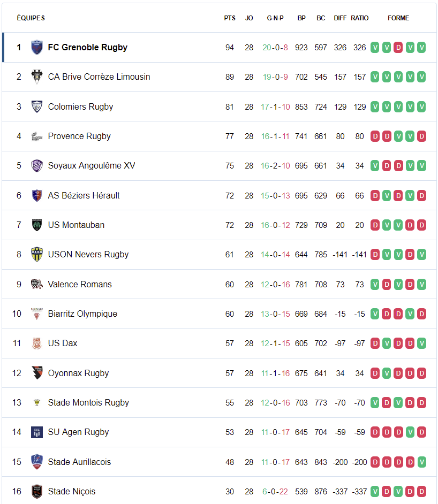Viewport: 438px width, 504px height.
Task: Click the CA Brive Corrèze Limousin logo
Action: 37,77
